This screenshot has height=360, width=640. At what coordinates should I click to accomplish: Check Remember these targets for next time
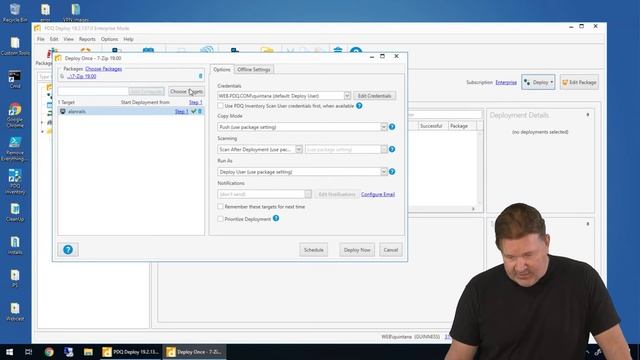220,207
